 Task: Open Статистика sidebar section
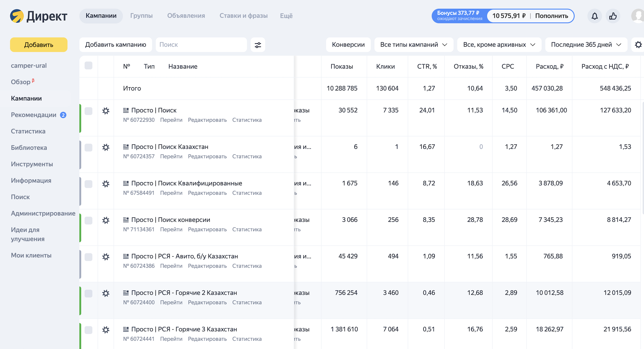coord(28,132)
